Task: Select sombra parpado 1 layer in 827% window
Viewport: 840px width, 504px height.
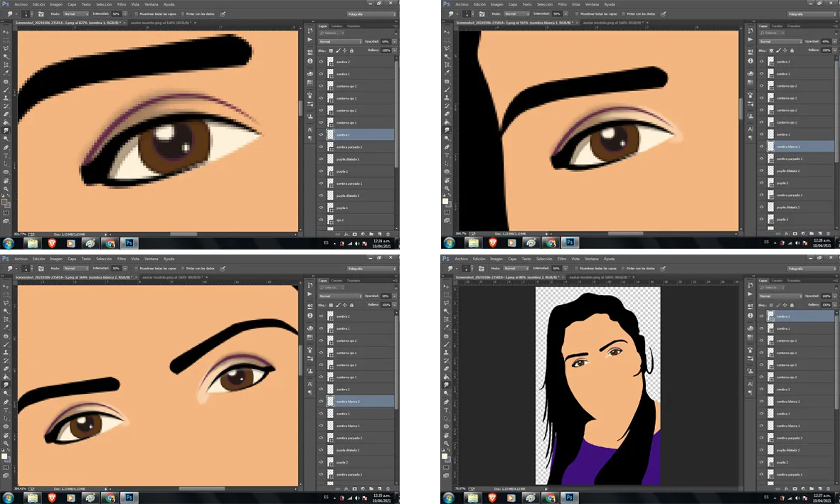Action: [357, 183]
